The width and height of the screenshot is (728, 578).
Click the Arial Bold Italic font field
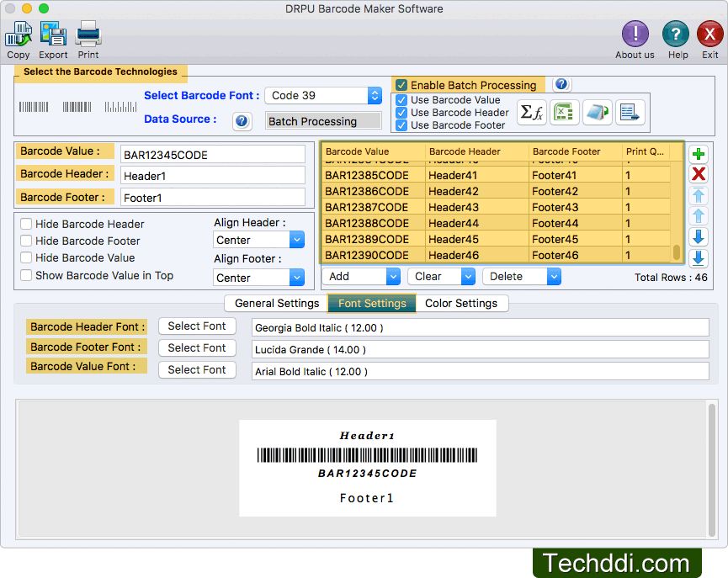point(480,371)
